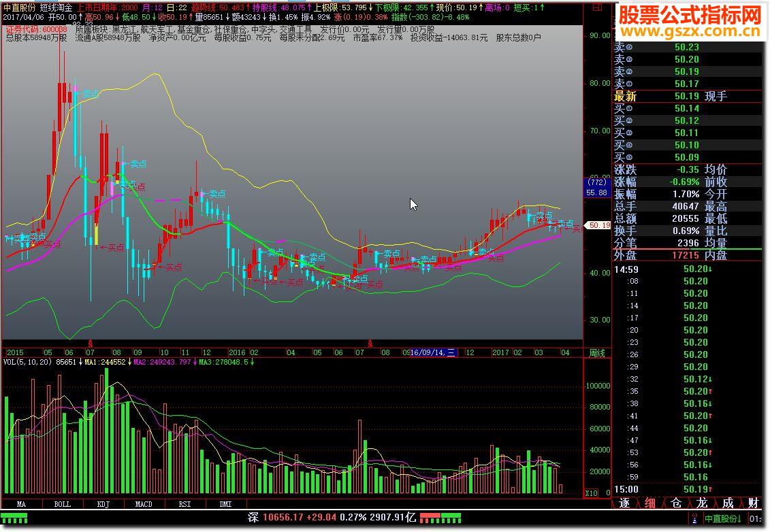Open the BOLL indicator tab
The image size is (770, 532).
pos(62,504)
